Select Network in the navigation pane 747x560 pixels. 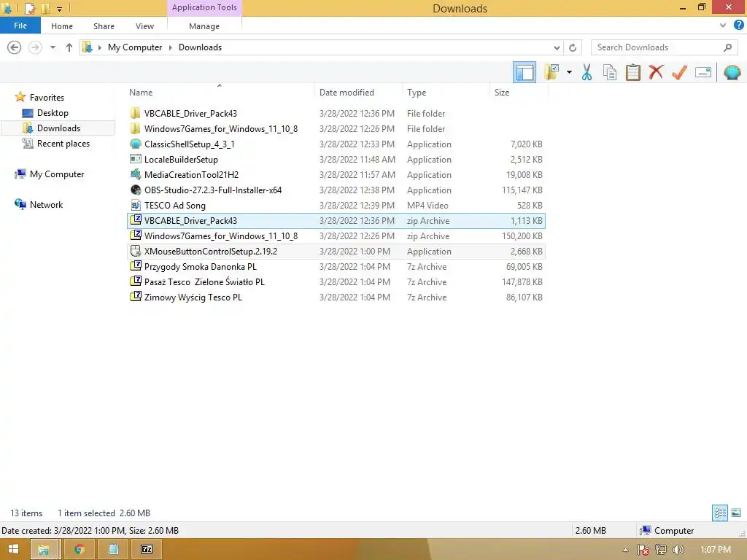tap(46, 204)
